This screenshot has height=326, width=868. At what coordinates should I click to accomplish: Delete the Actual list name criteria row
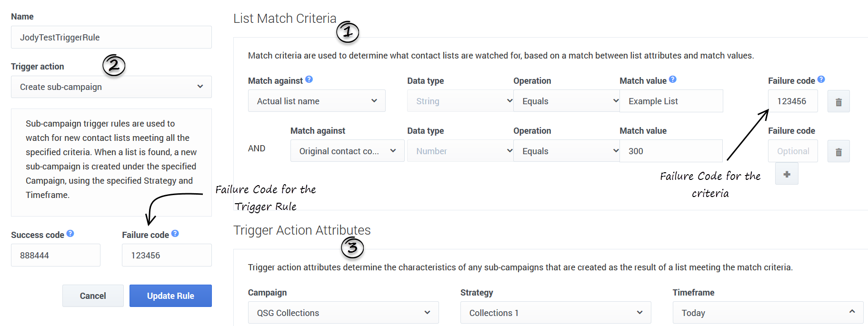[x=838, y=102]
